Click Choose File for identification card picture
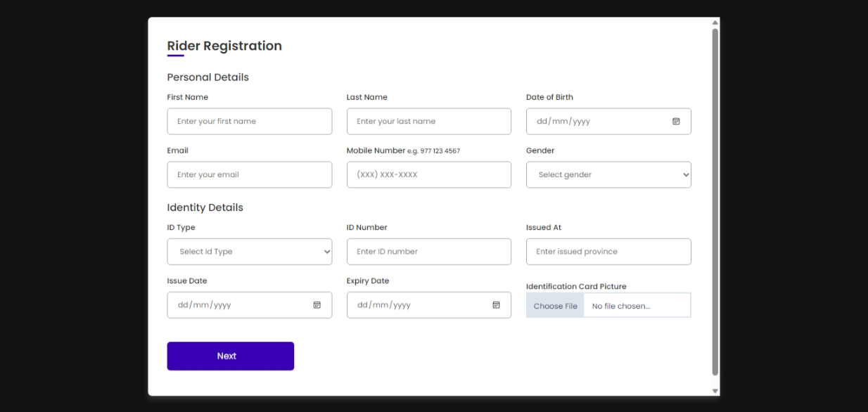868x412 pixels. point(555,306)
